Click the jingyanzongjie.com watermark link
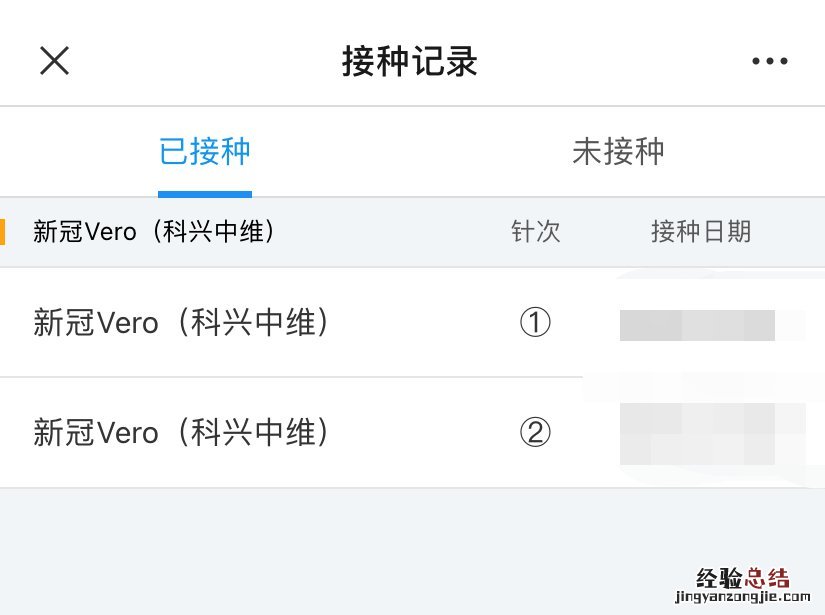Viewport: 825px width, 615px height. (x=741, y=598)
